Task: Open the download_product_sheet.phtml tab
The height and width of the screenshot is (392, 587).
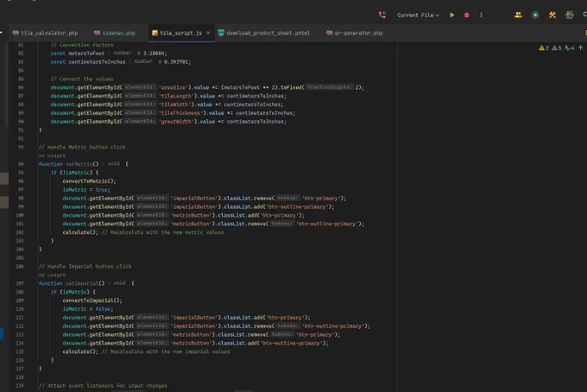Action: pos(264,33)
